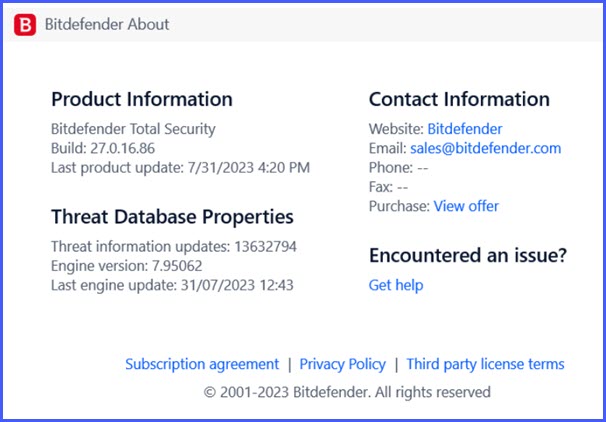View Third party license terms

click(x=485, y=364)
